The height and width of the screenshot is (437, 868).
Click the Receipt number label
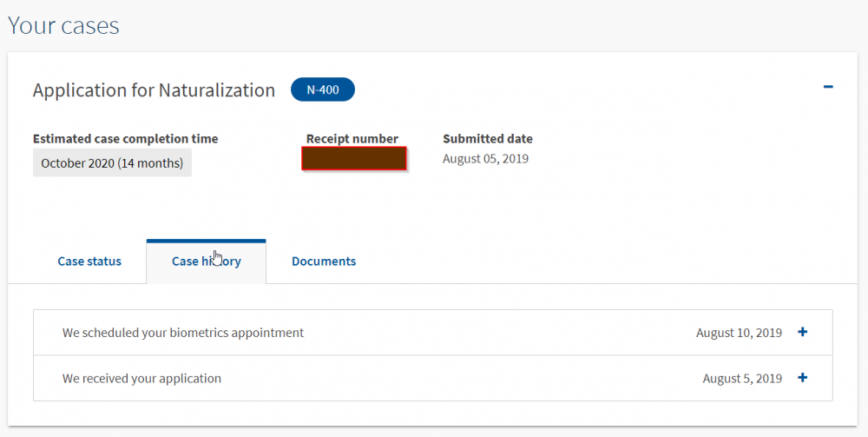coord(352,138)
